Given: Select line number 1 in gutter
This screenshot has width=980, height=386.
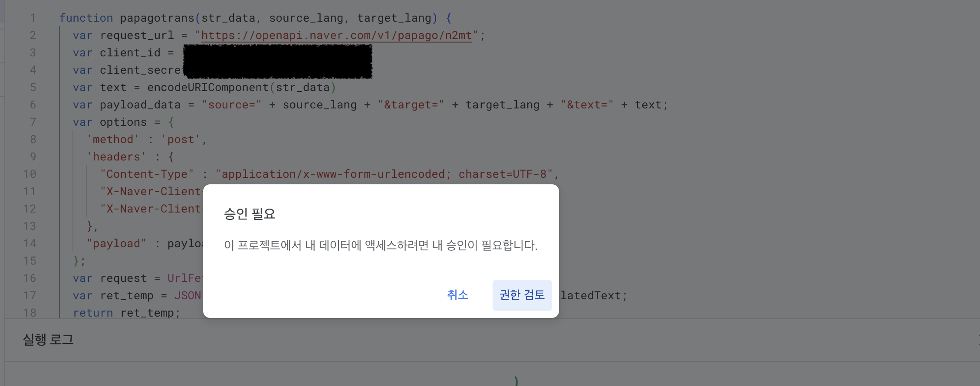Looking at the screenshot, I should pyautogui.click(x=33, y=18).
